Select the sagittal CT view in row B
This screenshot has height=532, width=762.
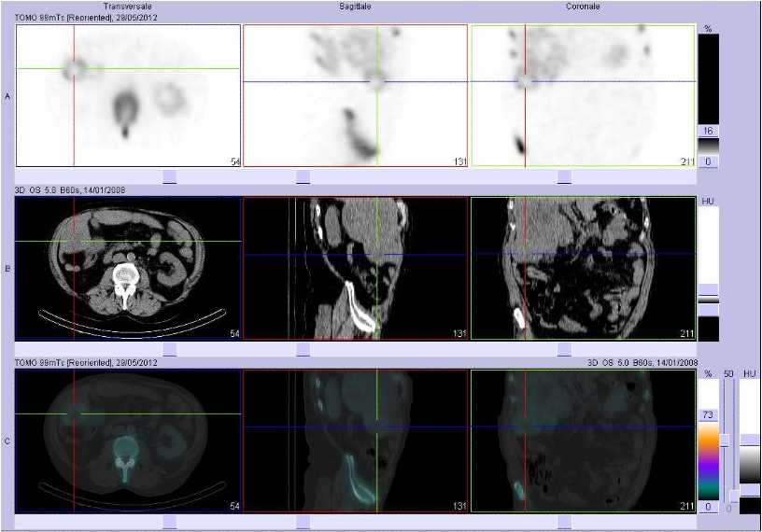coord(355,268)
